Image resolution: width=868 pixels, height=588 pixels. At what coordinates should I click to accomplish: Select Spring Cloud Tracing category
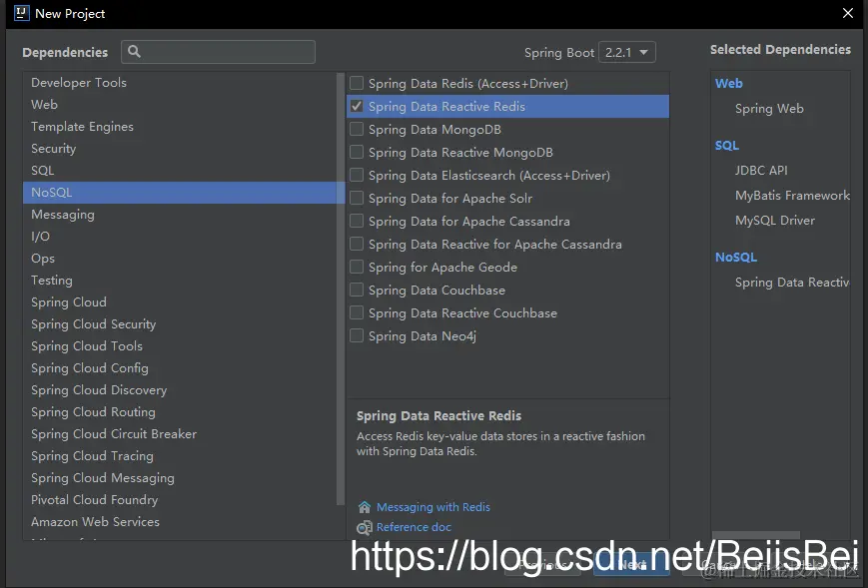180,456
